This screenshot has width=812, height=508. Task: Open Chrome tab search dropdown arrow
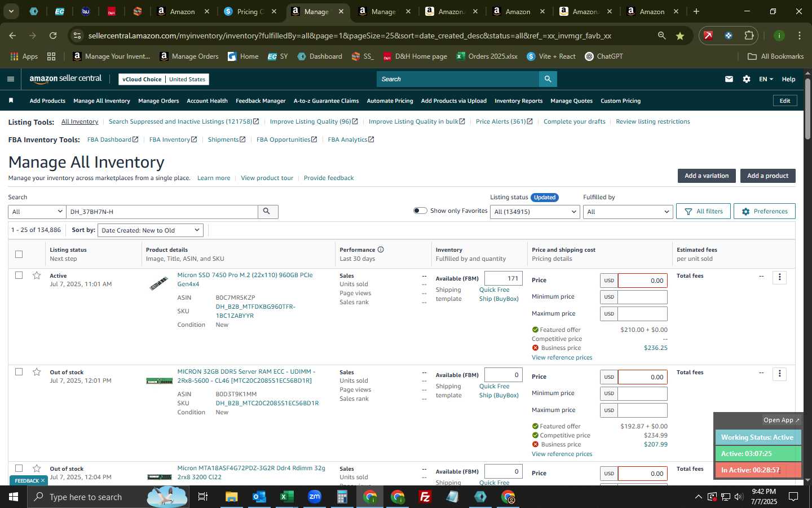pos(11,11)
